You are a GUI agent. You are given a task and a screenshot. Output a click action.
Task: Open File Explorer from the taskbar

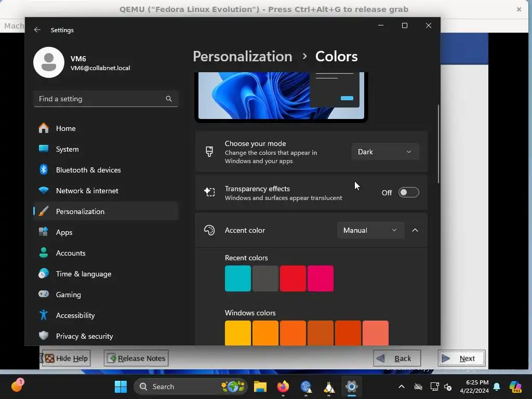pyautogui.click(x=260, y=387)
